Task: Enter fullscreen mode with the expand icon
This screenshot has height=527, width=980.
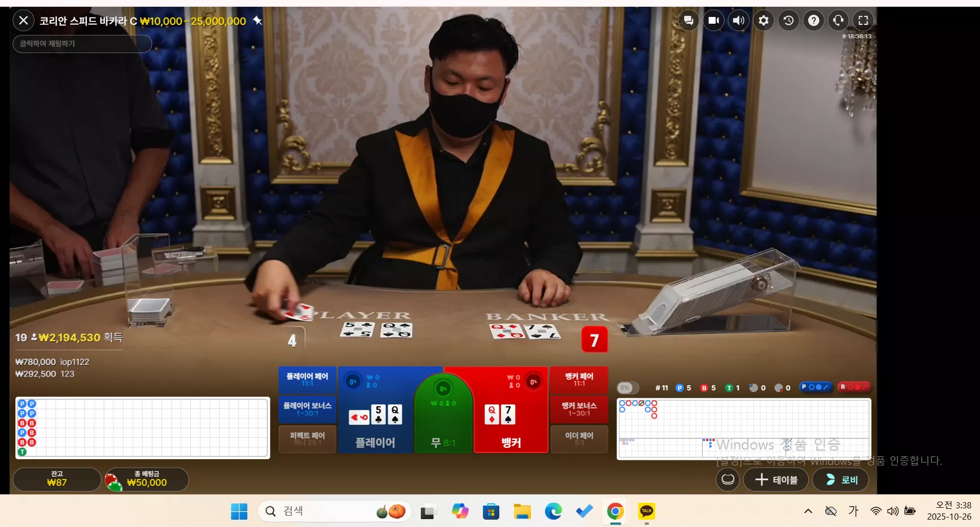Action: (863, 20)
